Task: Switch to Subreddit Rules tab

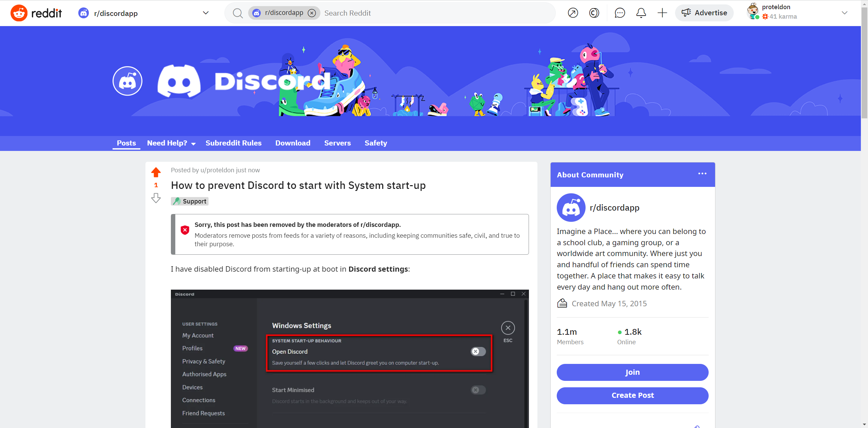Action: coord(233,143)
